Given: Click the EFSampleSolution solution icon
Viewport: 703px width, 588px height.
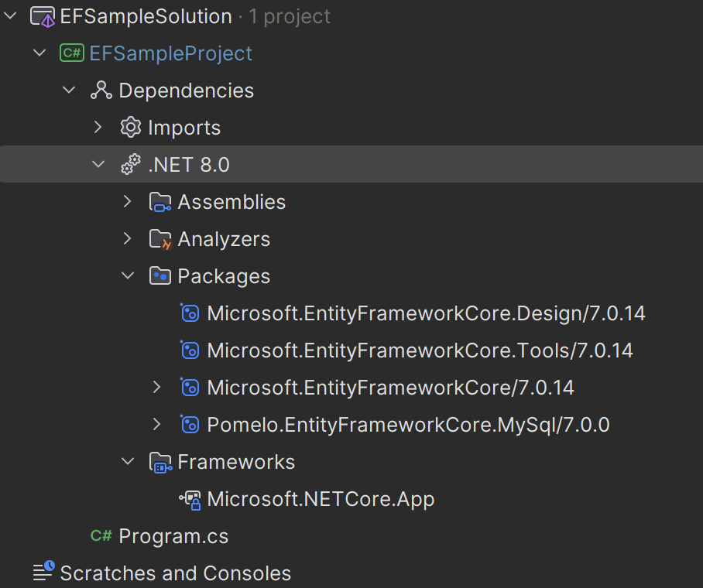Looking at the screenshot, I should coord(43,17).
